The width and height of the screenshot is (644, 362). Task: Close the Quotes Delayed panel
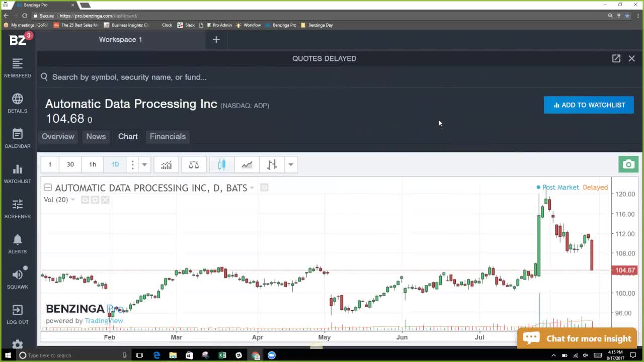tap(632, 58)
